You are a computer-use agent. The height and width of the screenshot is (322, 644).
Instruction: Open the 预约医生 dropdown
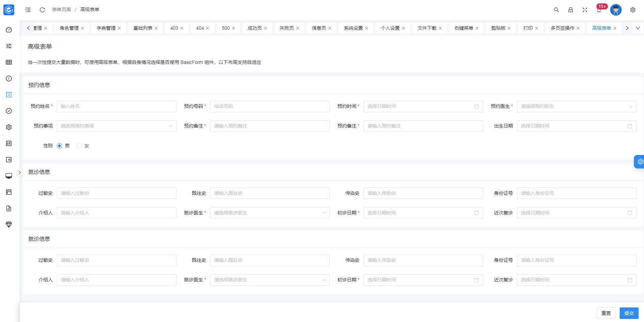coord(576,107)
